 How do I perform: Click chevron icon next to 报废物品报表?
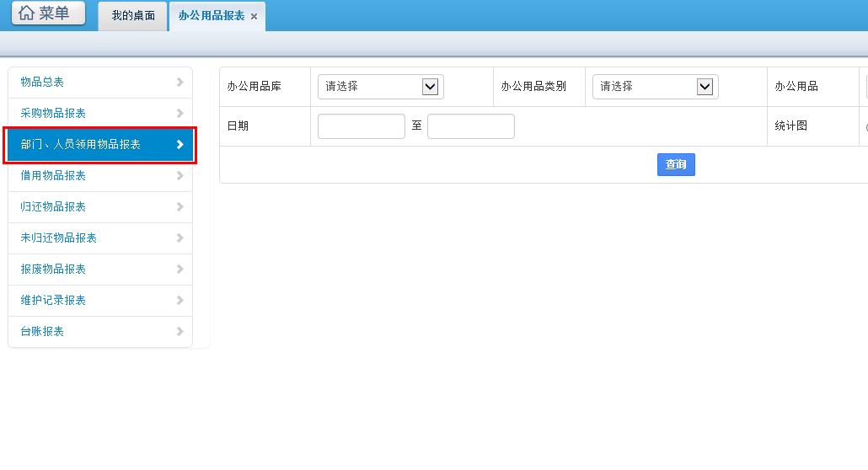[179, 270]
